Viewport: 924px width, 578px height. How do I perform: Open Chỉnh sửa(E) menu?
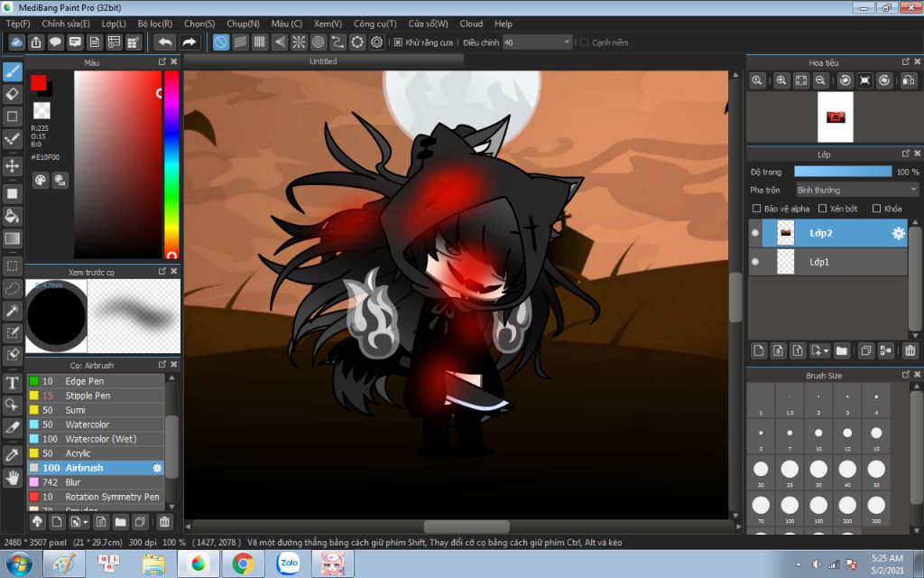click(66, 23)
